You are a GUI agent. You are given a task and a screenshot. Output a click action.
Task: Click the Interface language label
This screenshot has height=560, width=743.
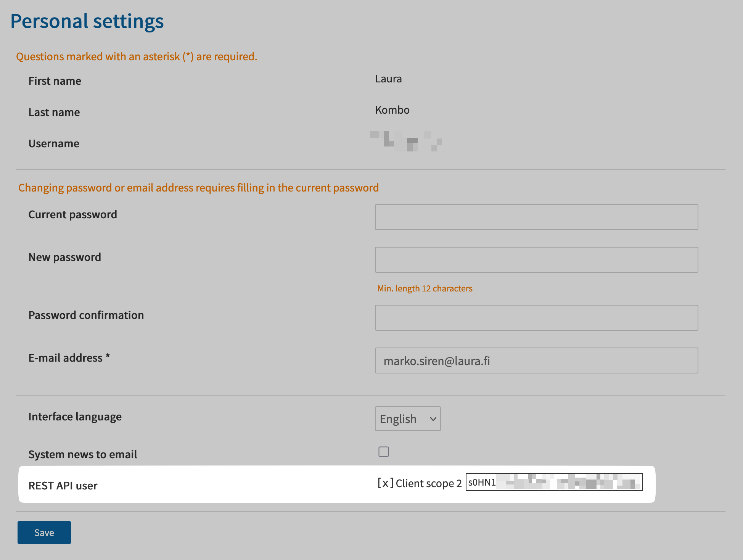point(75,417)
